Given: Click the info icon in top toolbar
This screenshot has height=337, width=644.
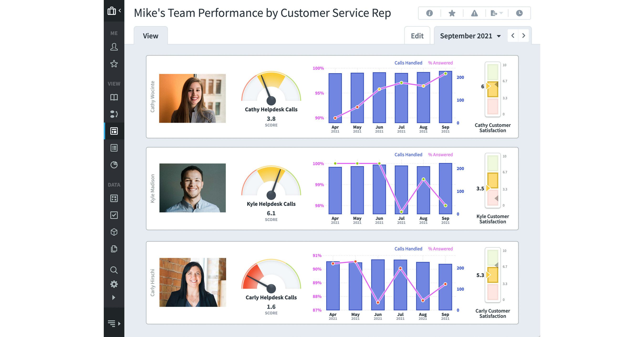Looking at the screenshot, I should (430, 14).
